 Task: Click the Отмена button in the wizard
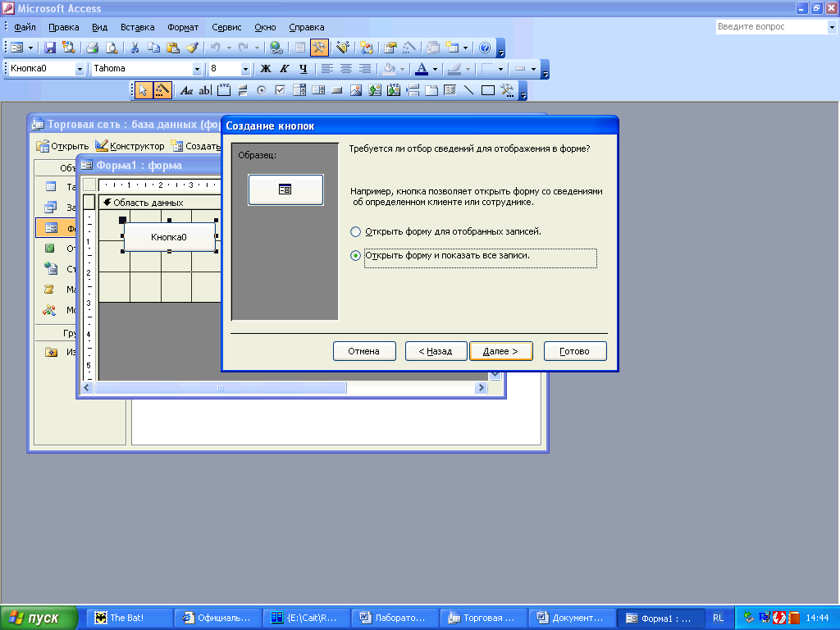pos(364,351)
